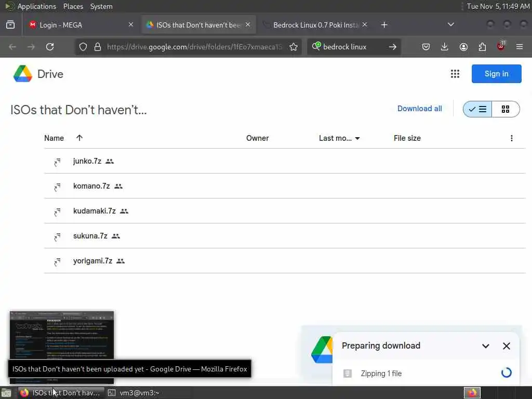
Task: Click the Owner column header
Action: click(257, 138)
